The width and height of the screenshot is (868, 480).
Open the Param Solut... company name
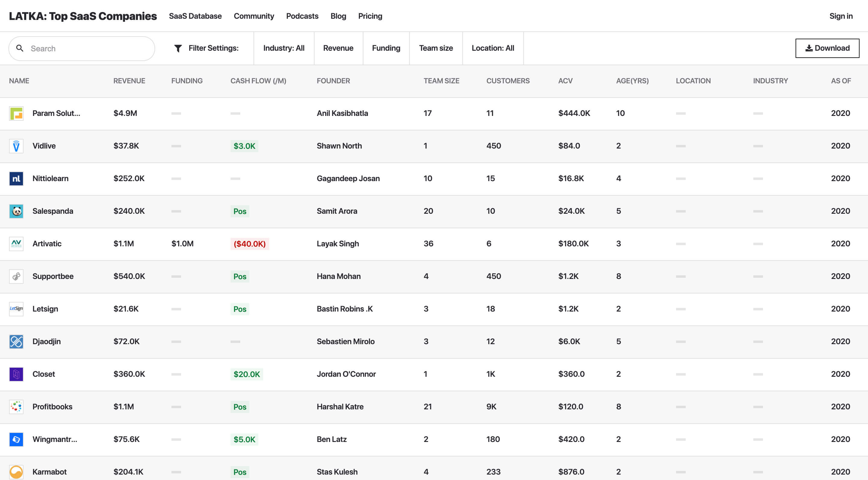coord(56,113)
